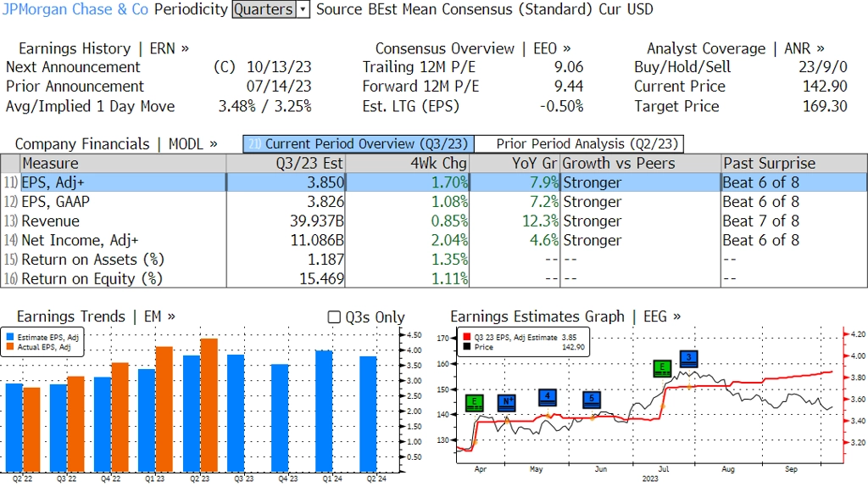
Task: Click the green E event marker near April
Action: [475, 403]
